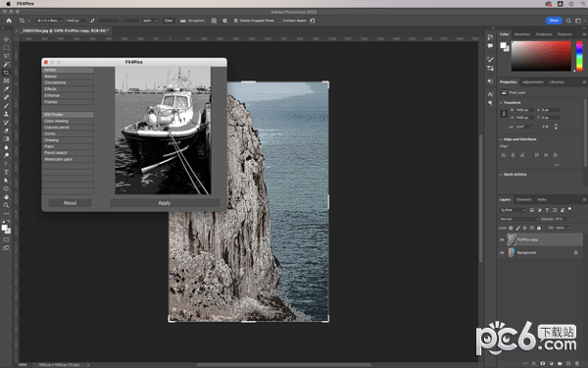Filter layers by pixel layer icon
The image size is (588, 368).
click(x=532, y=210)
